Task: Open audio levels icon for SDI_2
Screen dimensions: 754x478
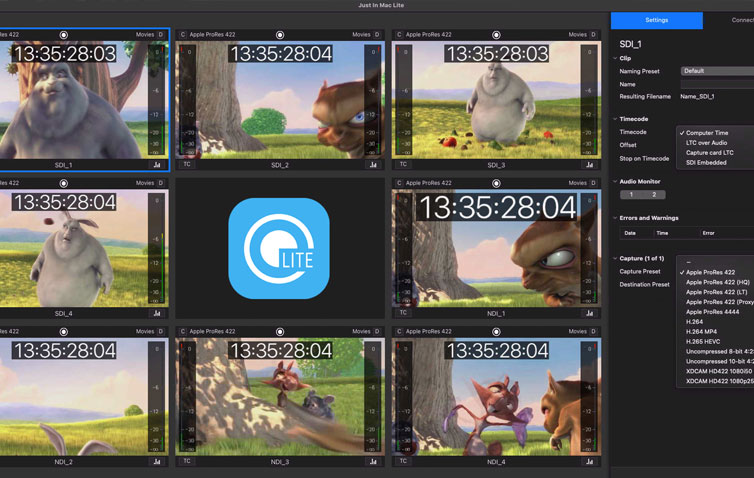Action: pyautogui.click(x=373, y=165)
